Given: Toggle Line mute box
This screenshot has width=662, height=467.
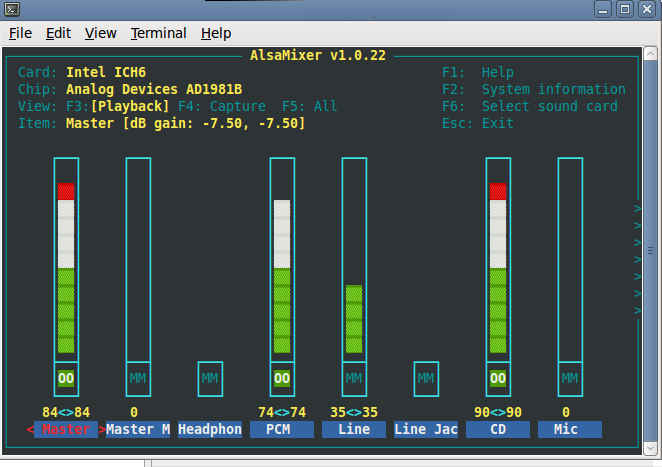Looking at the screenshot, I should (x=354, y=378).
